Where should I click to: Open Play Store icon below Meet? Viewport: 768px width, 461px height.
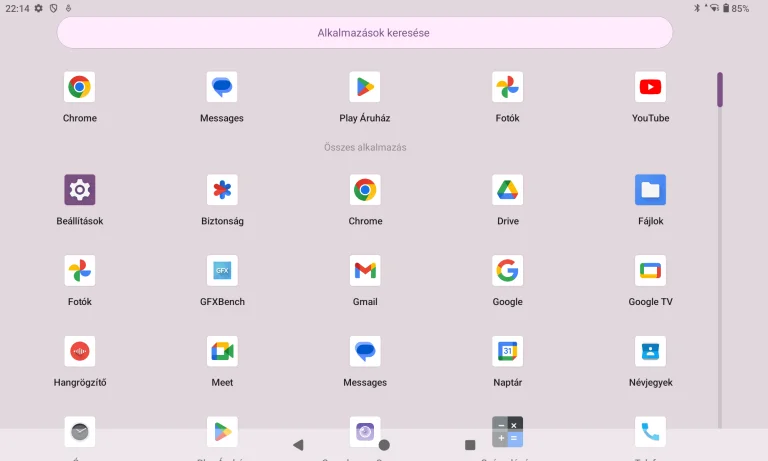222,432
